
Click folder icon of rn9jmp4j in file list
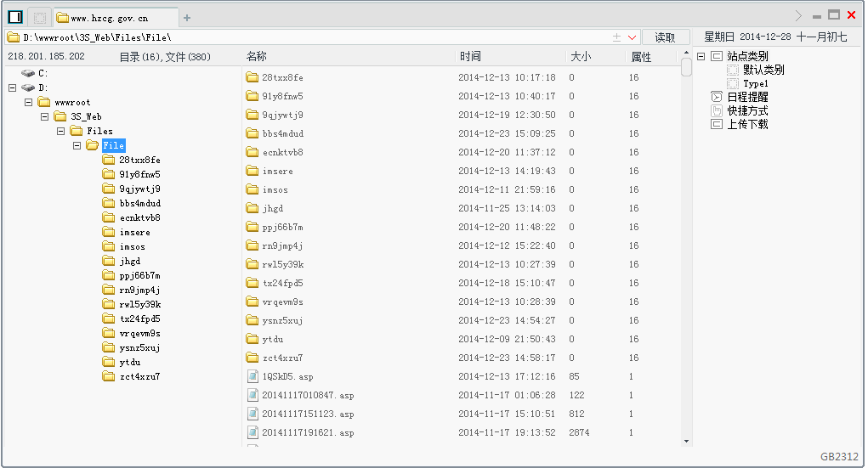252,245
